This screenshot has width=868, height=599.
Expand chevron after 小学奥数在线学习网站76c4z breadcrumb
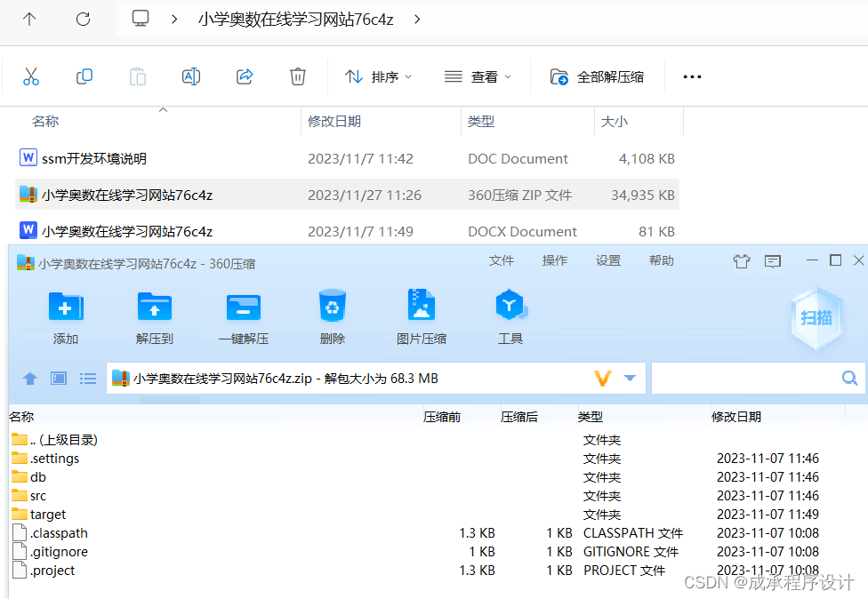point(417,20)
